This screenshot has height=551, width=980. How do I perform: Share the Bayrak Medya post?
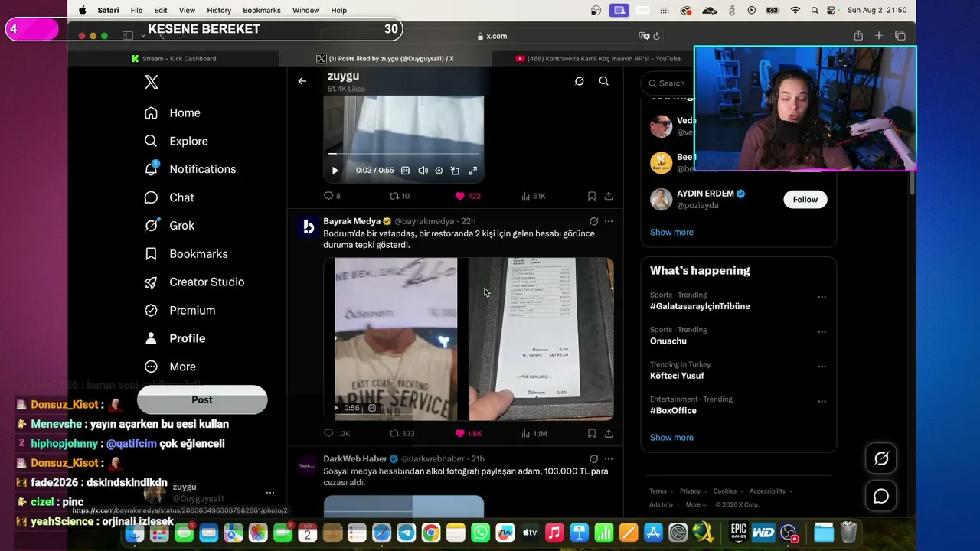click(609, 433)
